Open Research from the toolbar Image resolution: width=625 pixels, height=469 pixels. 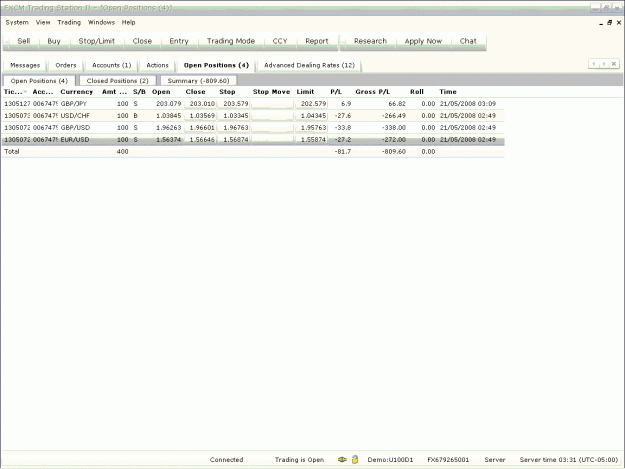(370, 41)
